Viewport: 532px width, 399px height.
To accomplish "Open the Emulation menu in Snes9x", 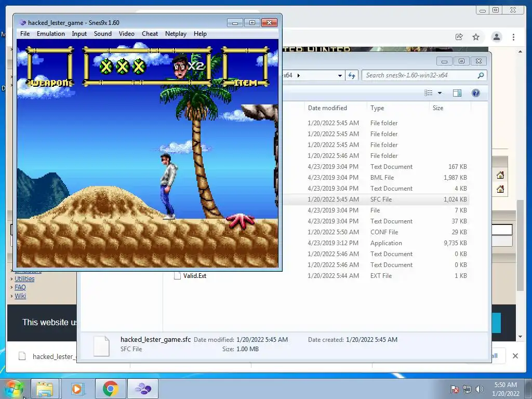I will [50, 34].
